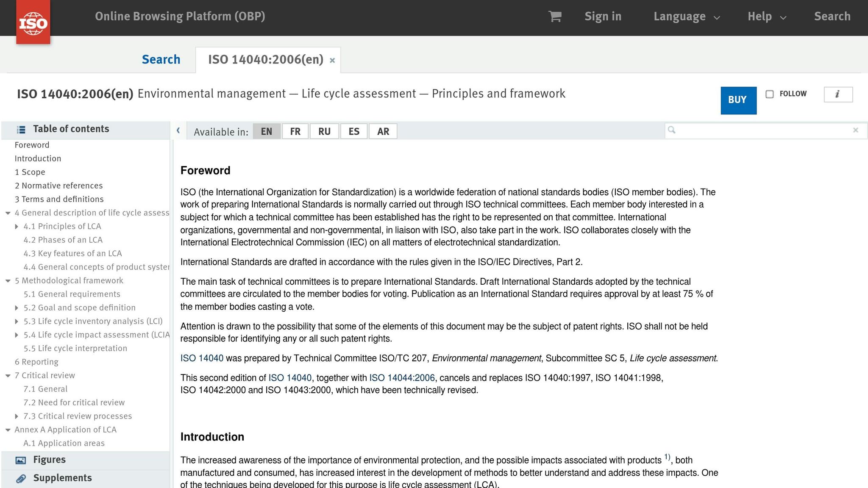Switch document language to FR

coord(295,131)
